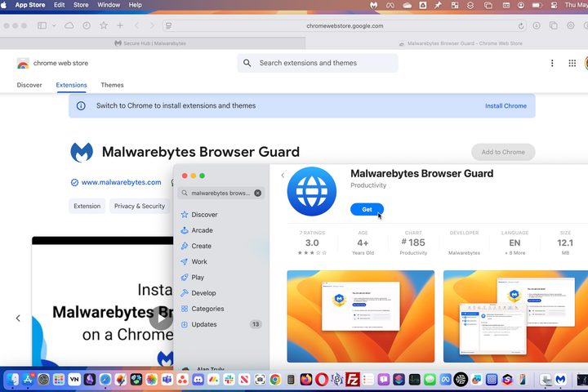Open history clock icon in Safari toolbar
Screen dimensions: 588x392
coord(87,25)
